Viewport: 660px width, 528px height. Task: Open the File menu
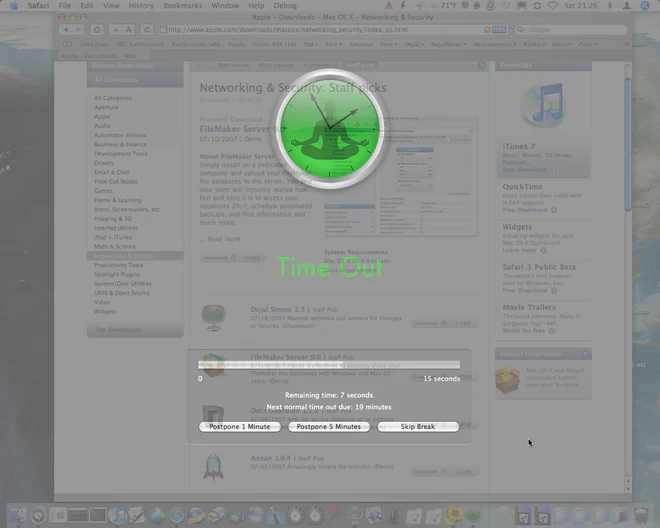(64, 5)
